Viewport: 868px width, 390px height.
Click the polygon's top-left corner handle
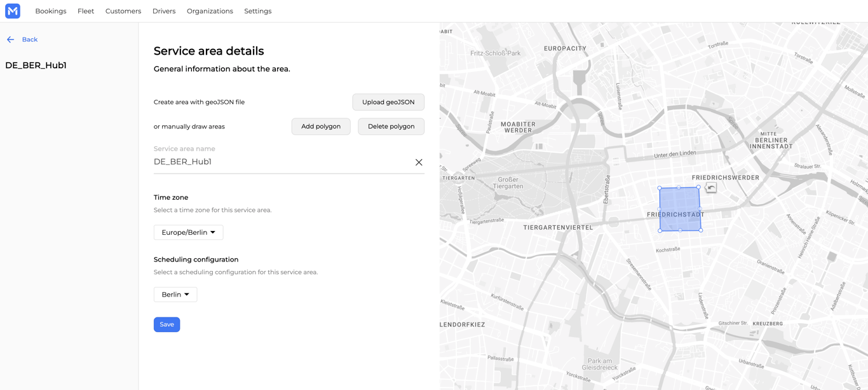(x=660, y=188)
